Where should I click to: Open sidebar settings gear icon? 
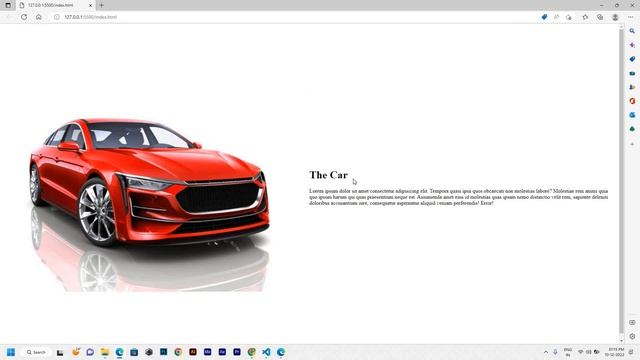(x=632, y=336)
